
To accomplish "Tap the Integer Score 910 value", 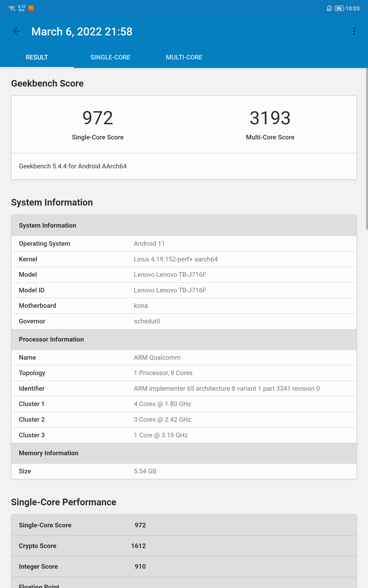I will click(x=140, y=566).
